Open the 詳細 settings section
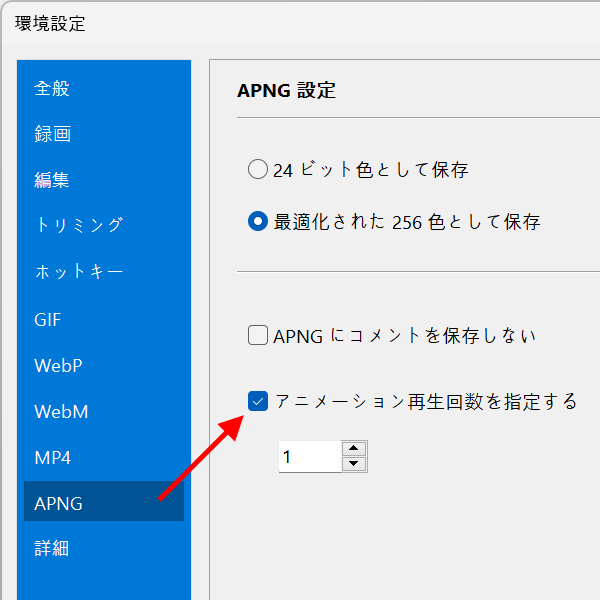The image size is (600, 600). tap(104, 548)
